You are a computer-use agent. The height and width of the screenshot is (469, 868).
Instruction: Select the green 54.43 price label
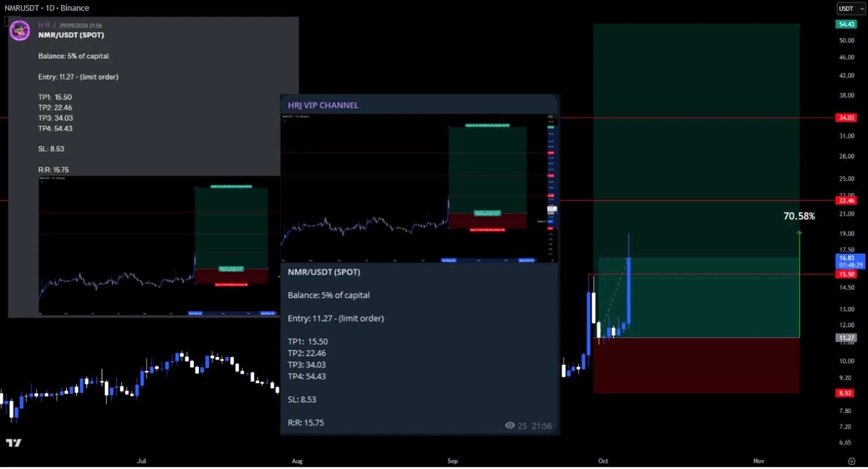point(847,24)
